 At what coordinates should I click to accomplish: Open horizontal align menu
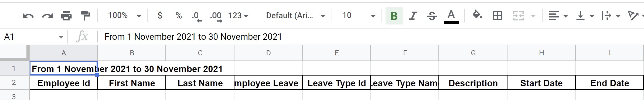(558, 16)
